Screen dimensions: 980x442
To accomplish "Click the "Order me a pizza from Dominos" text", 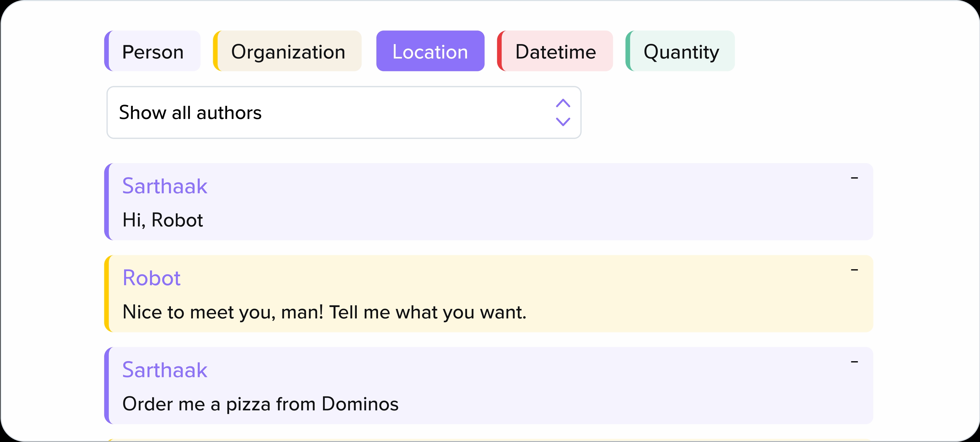I will click(x=260, y=404).
